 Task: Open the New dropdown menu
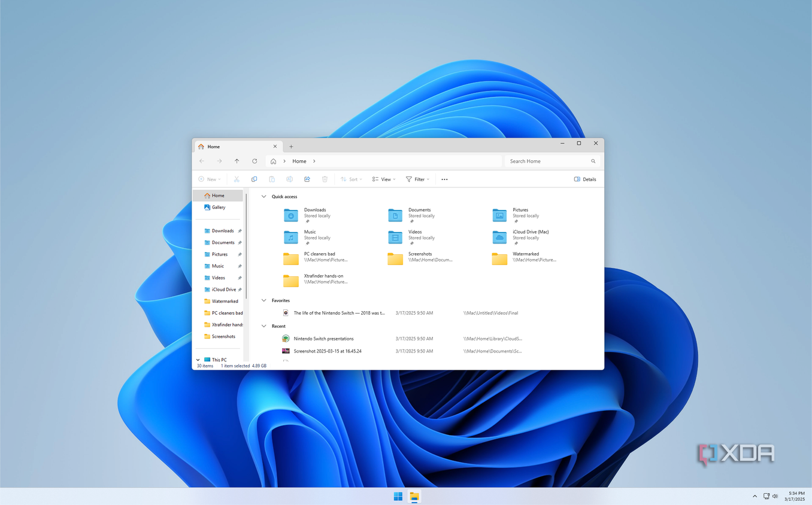coord(210,179)
